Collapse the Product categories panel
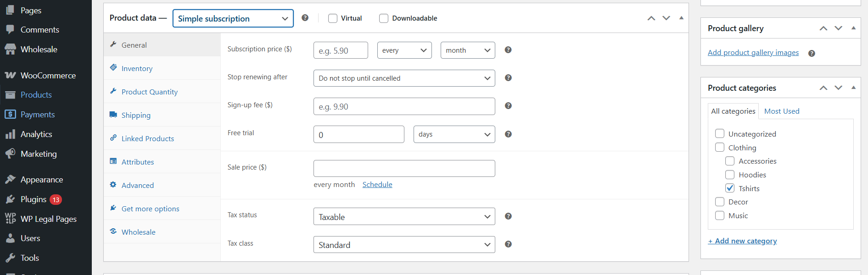Viewport: 868px width, 275px height. 854,88
